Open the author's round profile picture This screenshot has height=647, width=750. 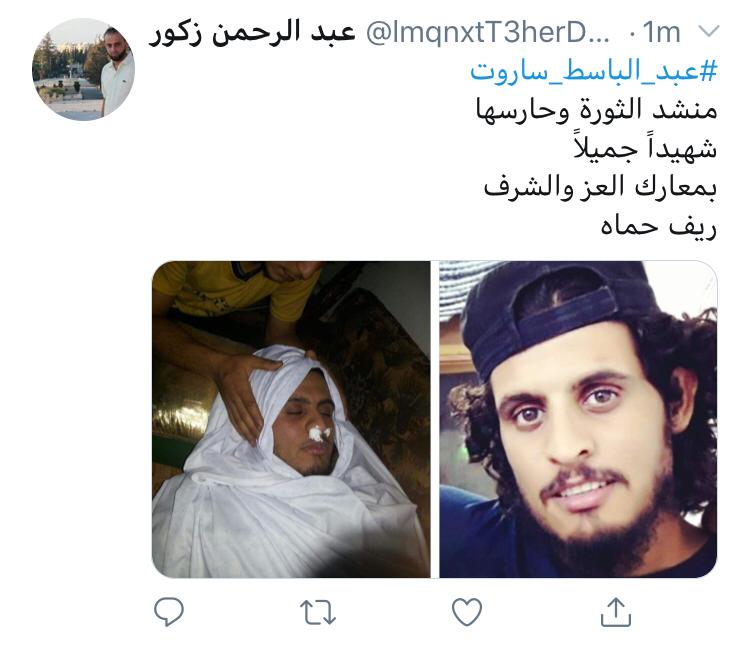pos(84,69)
